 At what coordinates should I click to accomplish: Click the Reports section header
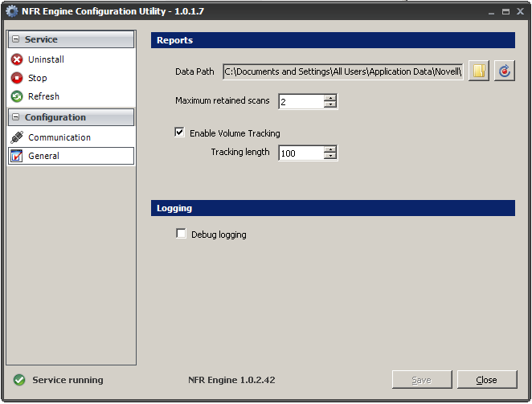click(333, 40)
